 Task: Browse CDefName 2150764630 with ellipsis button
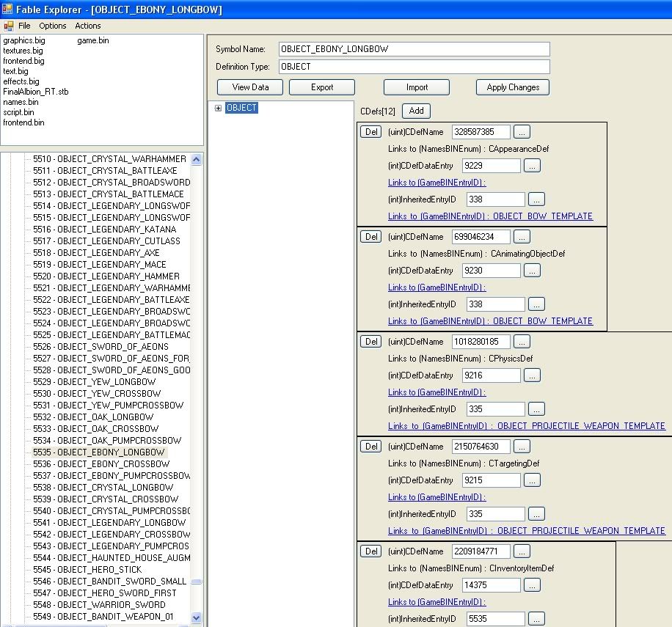(522, 447)
